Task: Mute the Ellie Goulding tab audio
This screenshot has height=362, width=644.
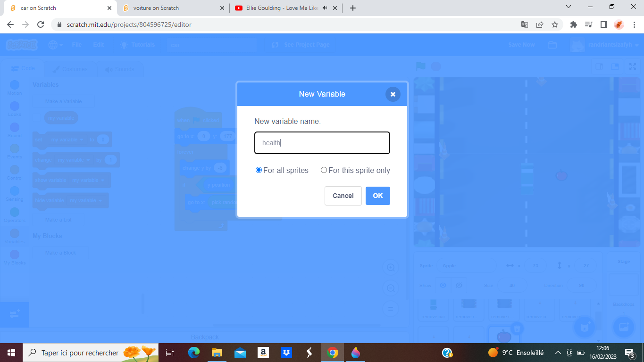Action: click(325, 8)
